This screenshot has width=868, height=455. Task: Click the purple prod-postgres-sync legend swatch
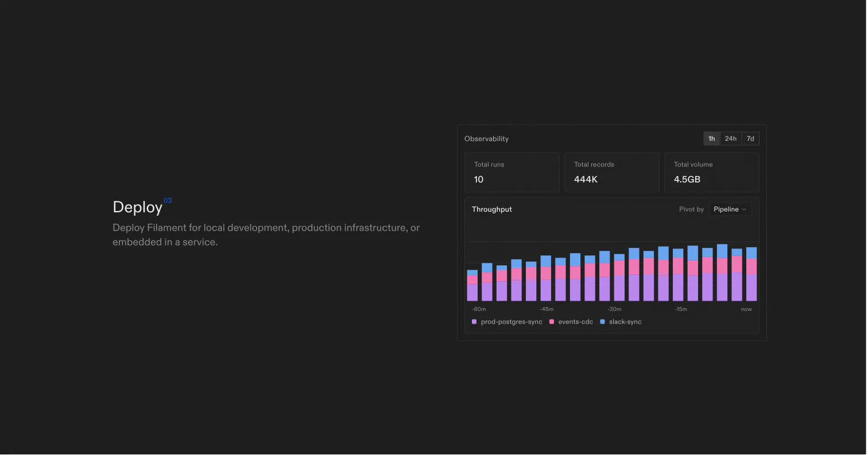[474, 322]
